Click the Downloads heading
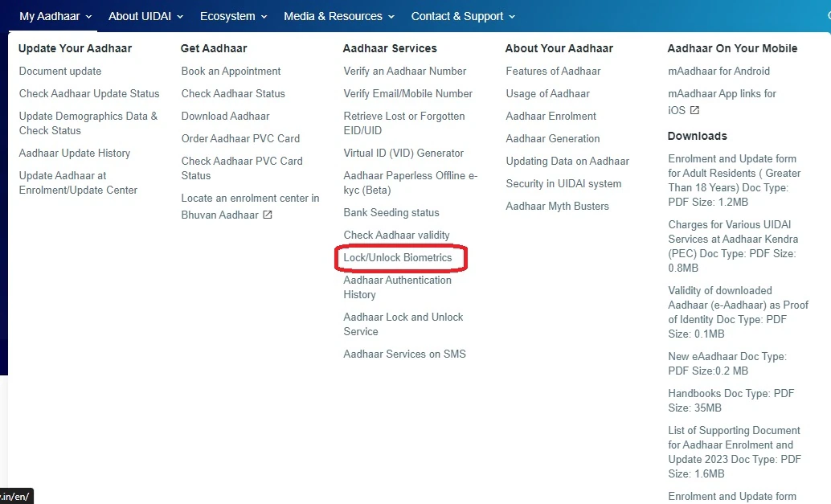The image size is (831, 504). (x=697, y=136)
